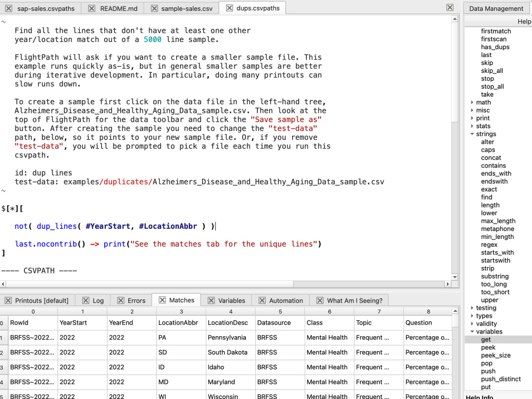Select the Data Management tab
Screen dimensions: 532x399
click(496, 9)
